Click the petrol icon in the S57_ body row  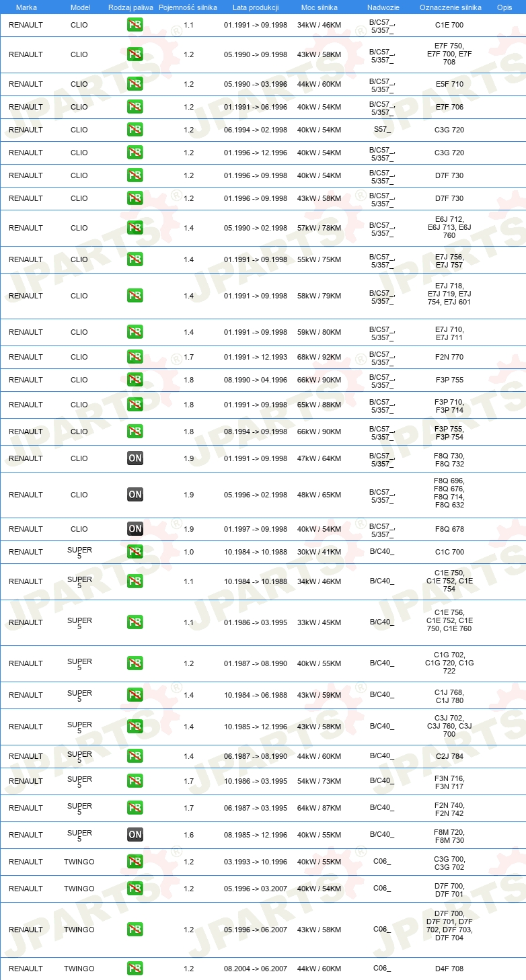click(135, 130)
